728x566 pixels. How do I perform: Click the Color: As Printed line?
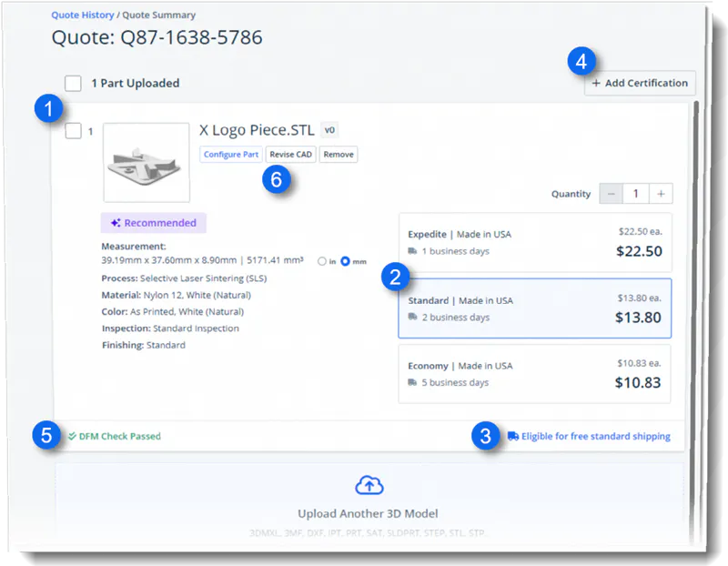click(x=172, y=311)
